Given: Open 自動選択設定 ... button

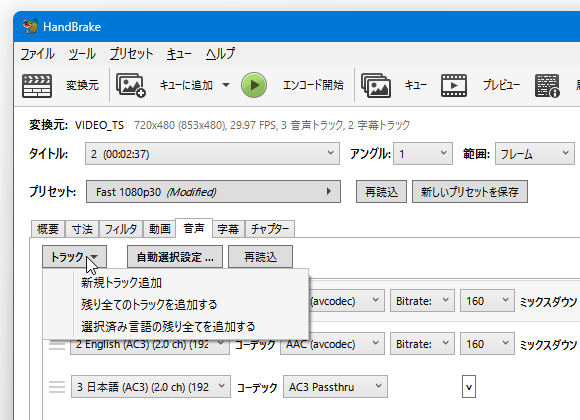Looking at the screenshot, I should click(x=175, y=256).
